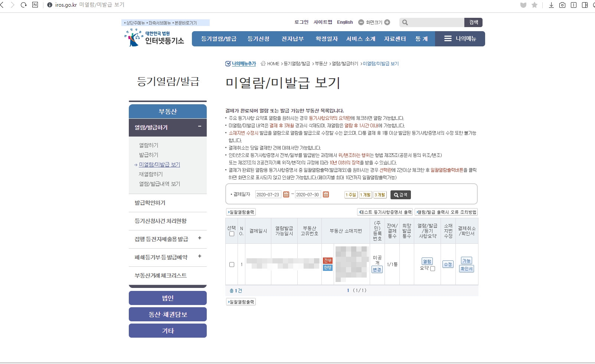Click the 수정 button in row 1
This screenshot has height=364, width=595.
click(448, 265)
